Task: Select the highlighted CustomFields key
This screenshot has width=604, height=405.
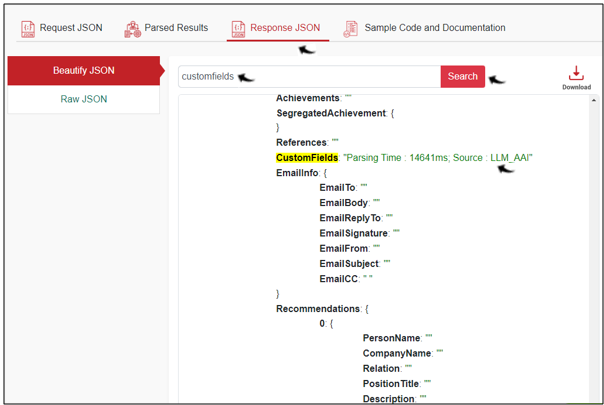Action: [x=307, y=157]
